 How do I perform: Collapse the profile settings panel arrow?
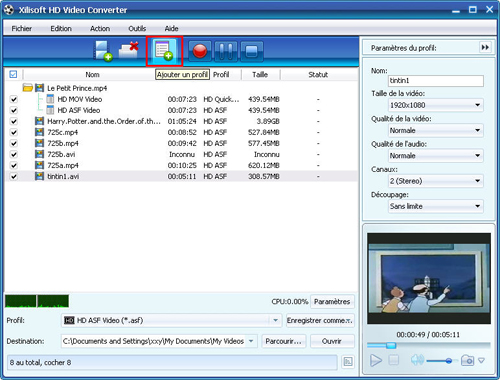[485, 47]
